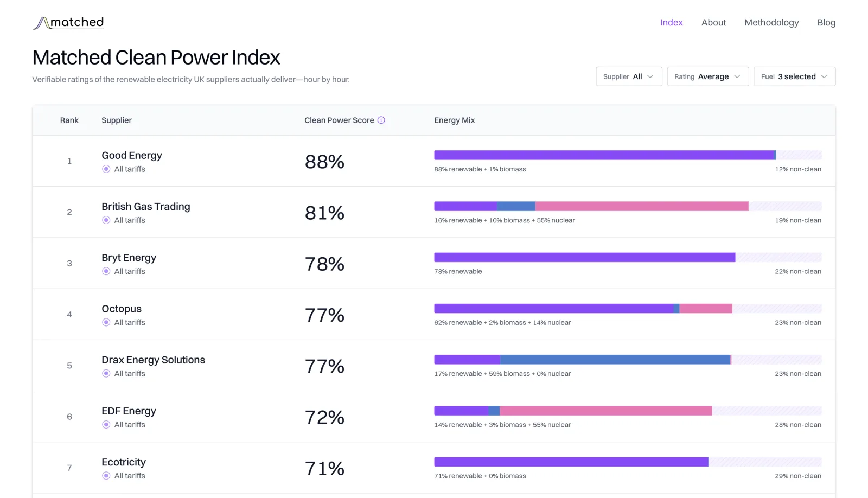This screenshot has height=498, width=868.
Task: Select the All tariffs radio for Good Energy
Action: click(106, 169)
